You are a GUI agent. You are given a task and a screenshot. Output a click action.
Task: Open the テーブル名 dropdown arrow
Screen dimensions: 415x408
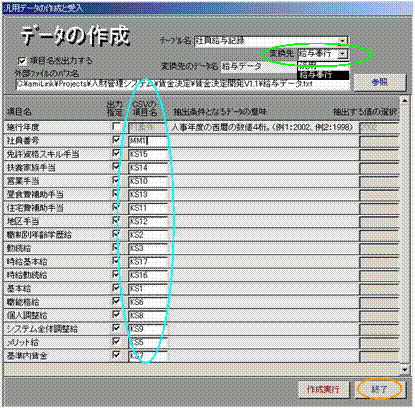coord(343,41)
